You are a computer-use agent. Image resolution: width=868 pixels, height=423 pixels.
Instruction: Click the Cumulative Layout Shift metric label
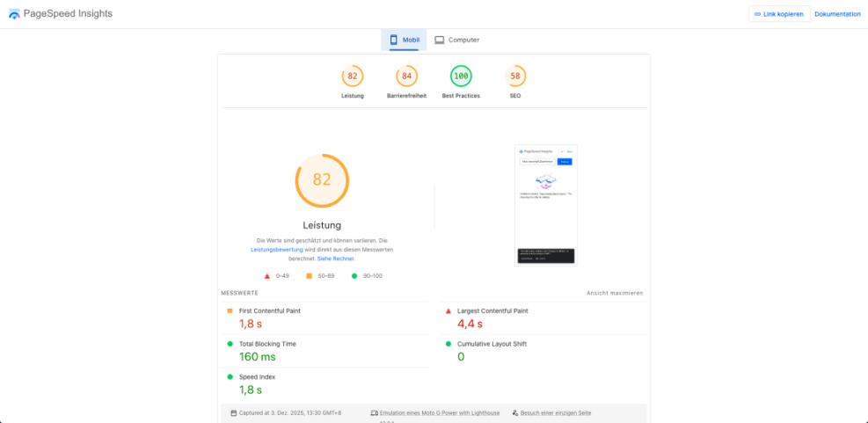[492, 344]
